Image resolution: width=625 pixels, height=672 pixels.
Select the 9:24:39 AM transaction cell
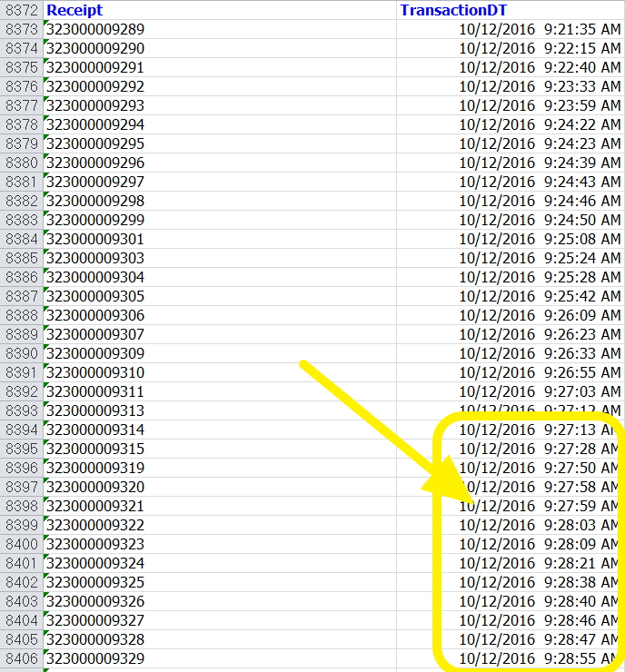pos(511,163)
